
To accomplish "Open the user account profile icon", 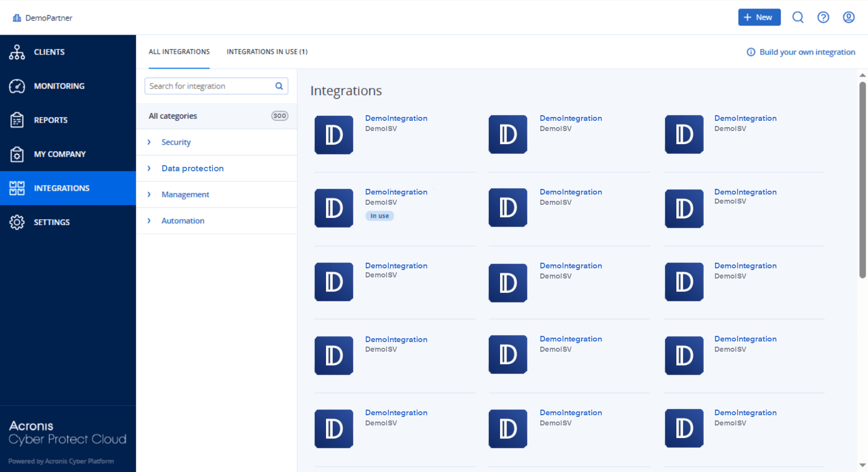I will click(x=849, y=18).
